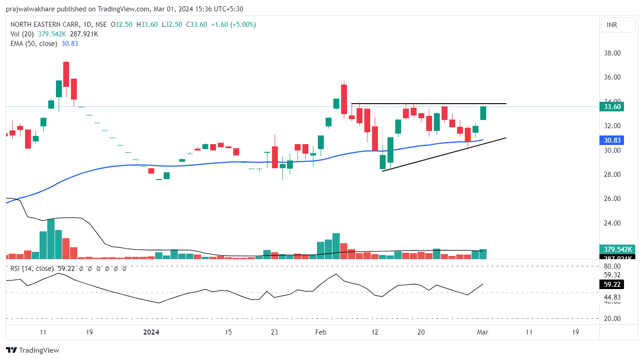Click the 38.00 price scale label

[611, 53]
